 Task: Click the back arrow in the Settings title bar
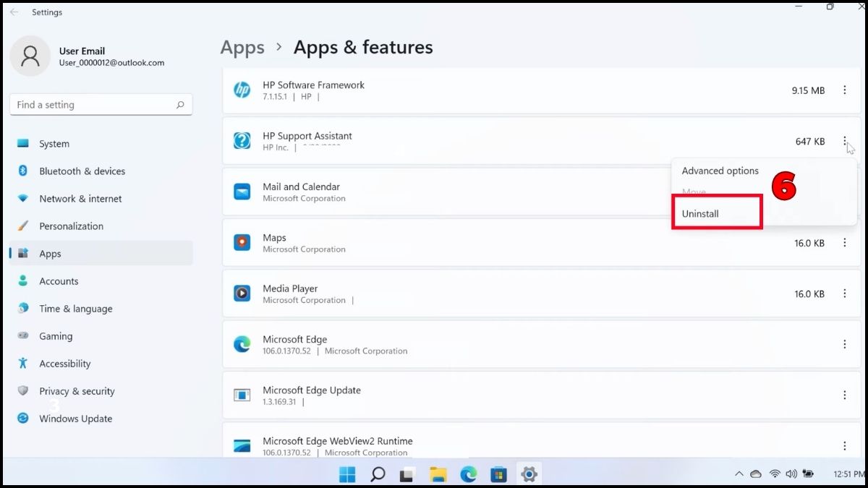(14, 12)
